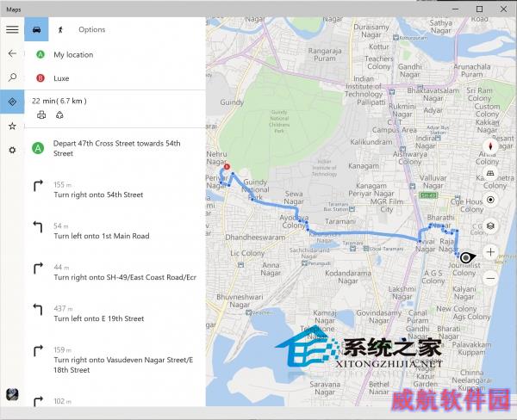Open map layers button
The height and width of the screenshot is (420, 517).
(490, 226)
